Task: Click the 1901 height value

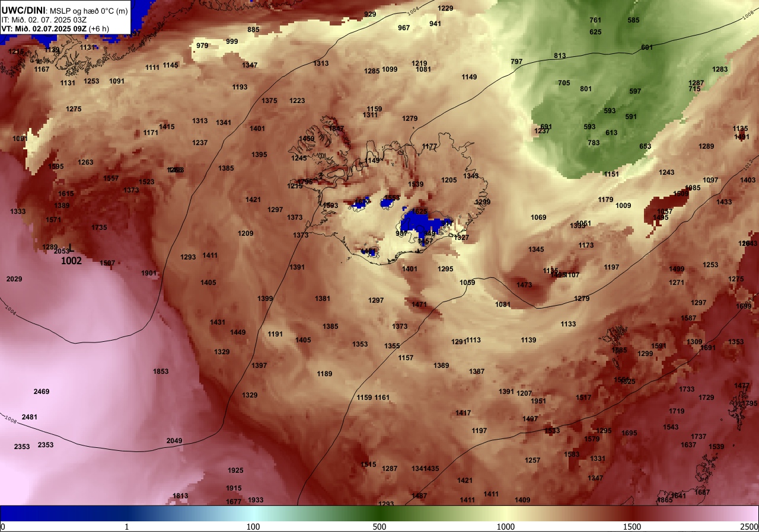Action: [x=149, y=273]
